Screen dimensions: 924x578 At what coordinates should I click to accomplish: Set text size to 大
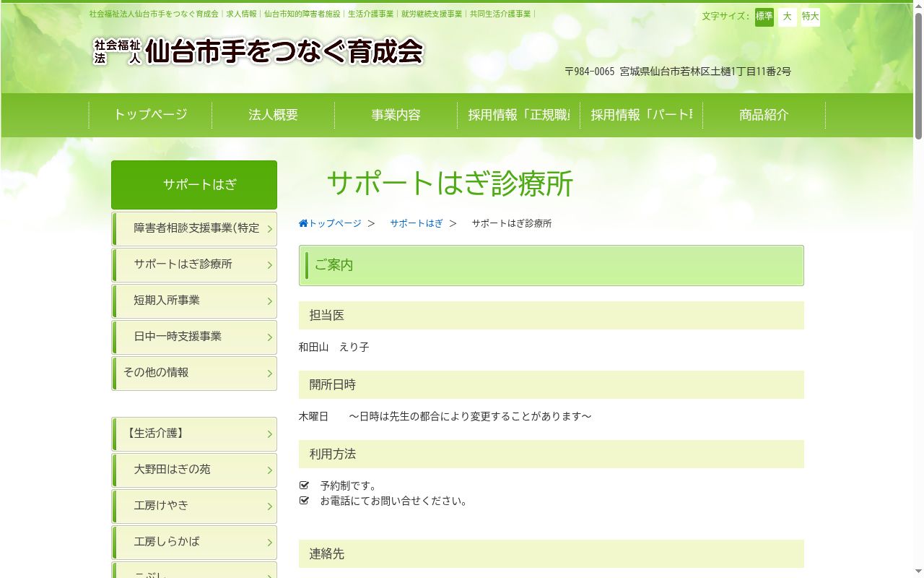point(787,17)
